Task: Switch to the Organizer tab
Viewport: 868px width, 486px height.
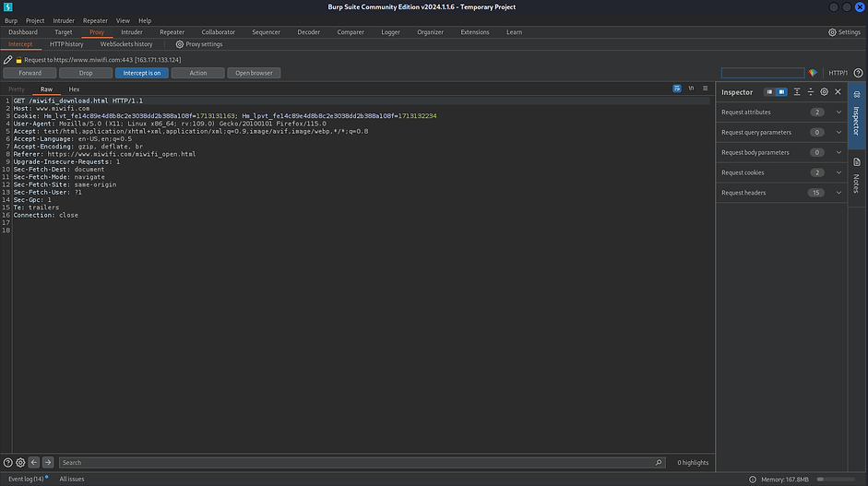Action: pyautogui.click(x=430, y=32)
